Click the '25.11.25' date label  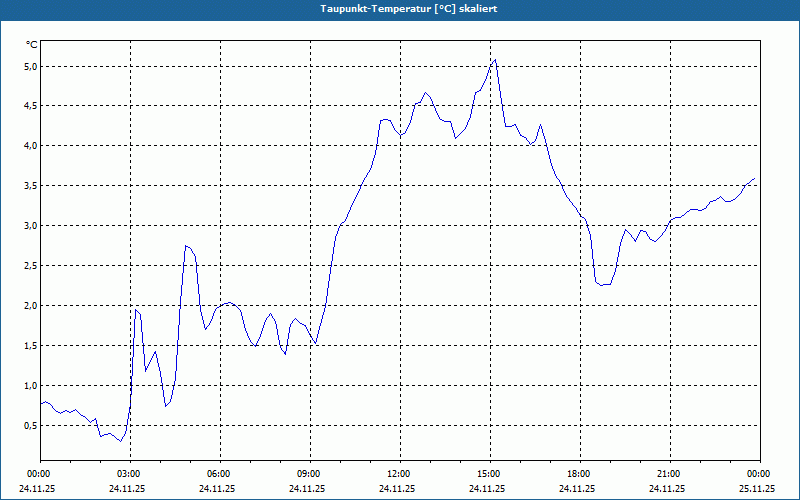tap(757, 488)
